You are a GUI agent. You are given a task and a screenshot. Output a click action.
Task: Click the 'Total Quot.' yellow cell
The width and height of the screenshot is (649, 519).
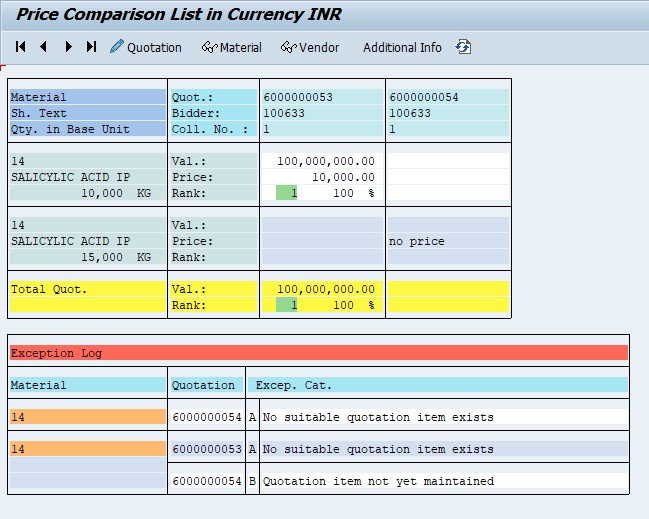[88, 289]
